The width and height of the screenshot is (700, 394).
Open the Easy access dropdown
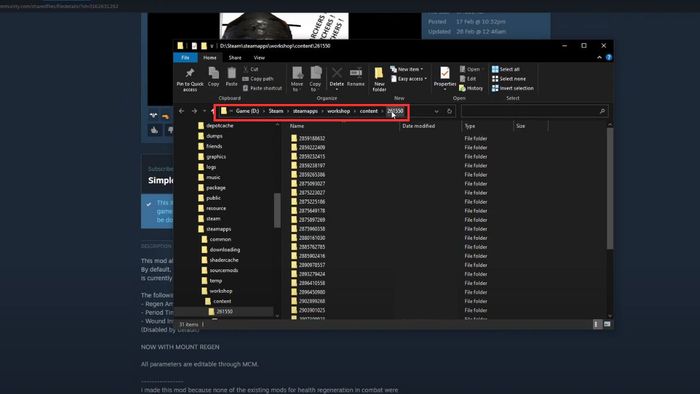(409, 79)
